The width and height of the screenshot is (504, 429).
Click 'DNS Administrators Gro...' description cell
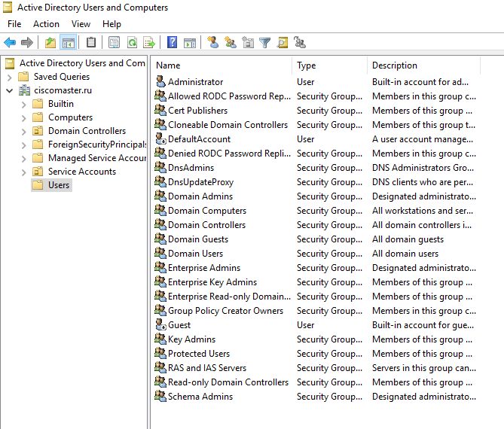pyautogui.click(x=423, y=168)
